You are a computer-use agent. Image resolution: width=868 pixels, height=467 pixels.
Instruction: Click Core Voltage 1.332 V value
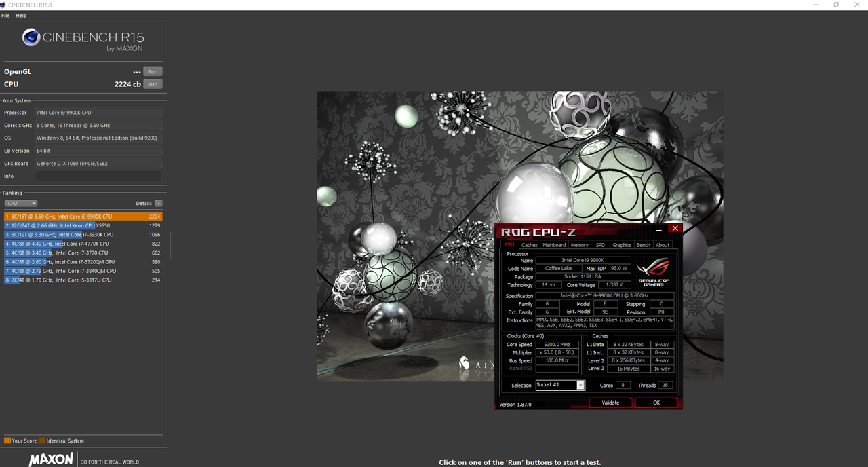point(614,285)
